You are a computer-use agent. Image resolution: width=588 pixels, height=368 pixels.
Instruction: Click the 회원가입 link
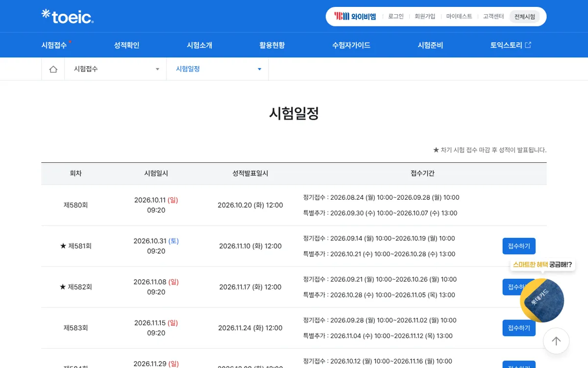[425, 16]
